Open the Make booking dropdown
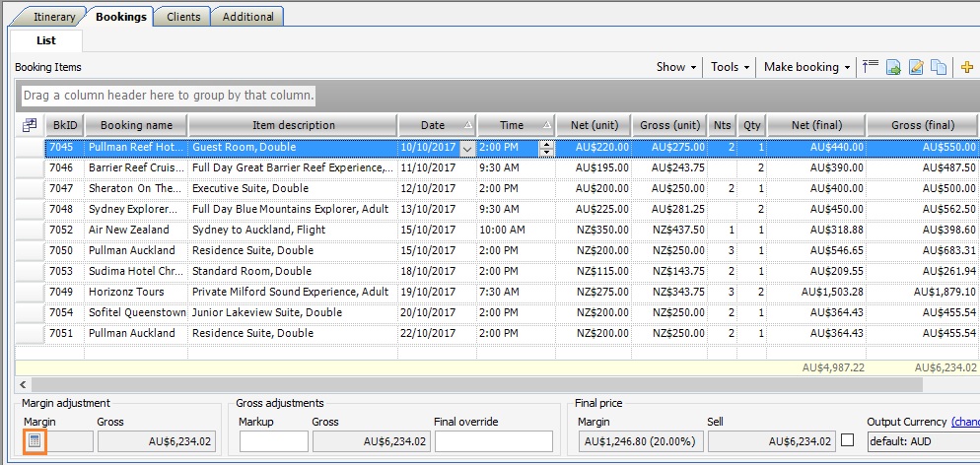 pyautogui.click(x=807, y=67)
